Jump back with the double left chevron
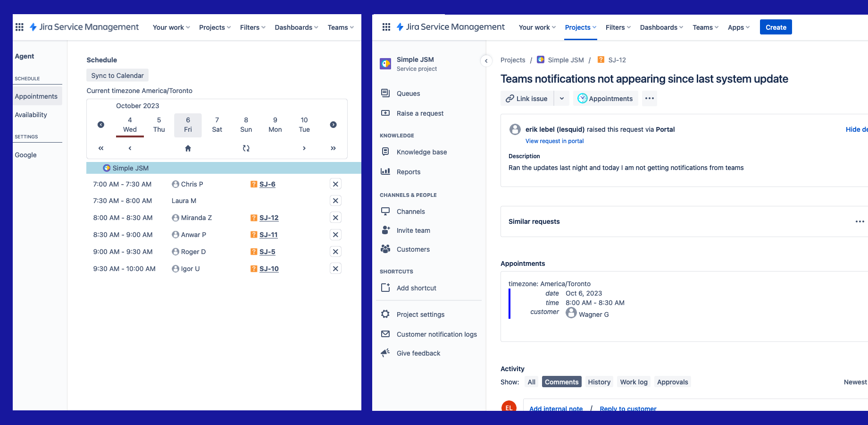Image resolution: width=868 pixels, height=425 pixels. point(101,148)
